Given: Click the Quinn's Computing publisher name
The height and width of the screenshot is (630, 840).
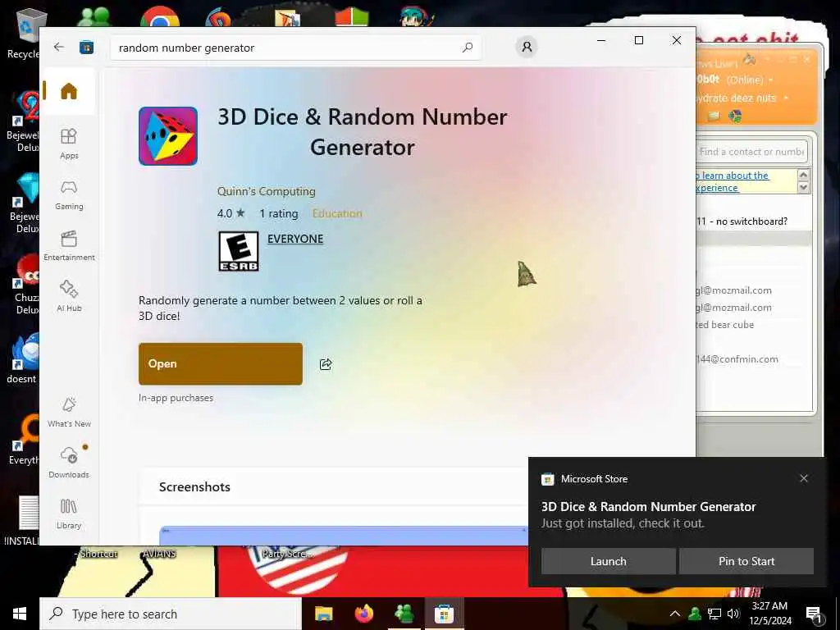Looking at the screenshot, I should [x=267, y=191].
